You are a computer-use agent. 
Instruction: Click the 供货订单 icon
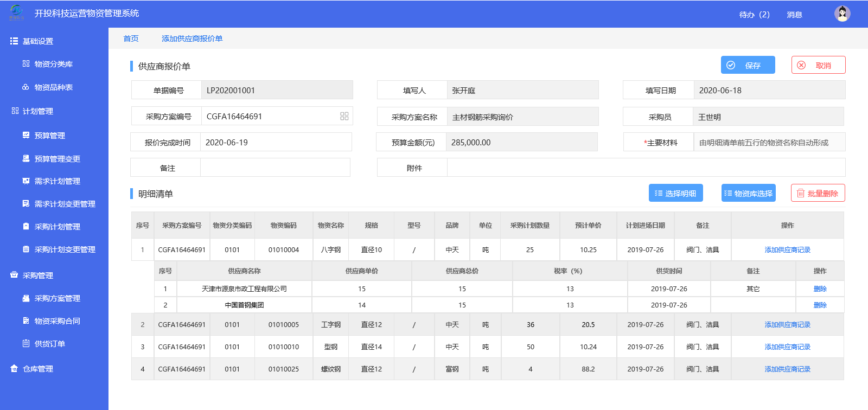pos(26,343)
